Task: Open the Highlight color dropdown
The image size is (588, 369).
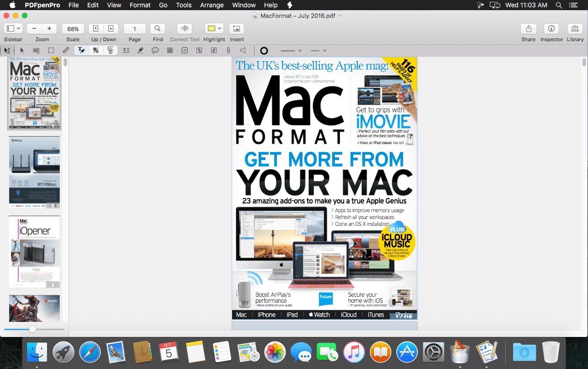Action: (220, 29)
